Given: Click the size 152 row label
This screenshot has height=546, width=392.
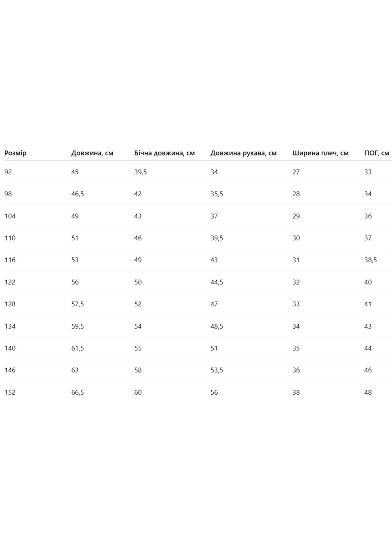Looking at the screenshot, I should [10, 392].
